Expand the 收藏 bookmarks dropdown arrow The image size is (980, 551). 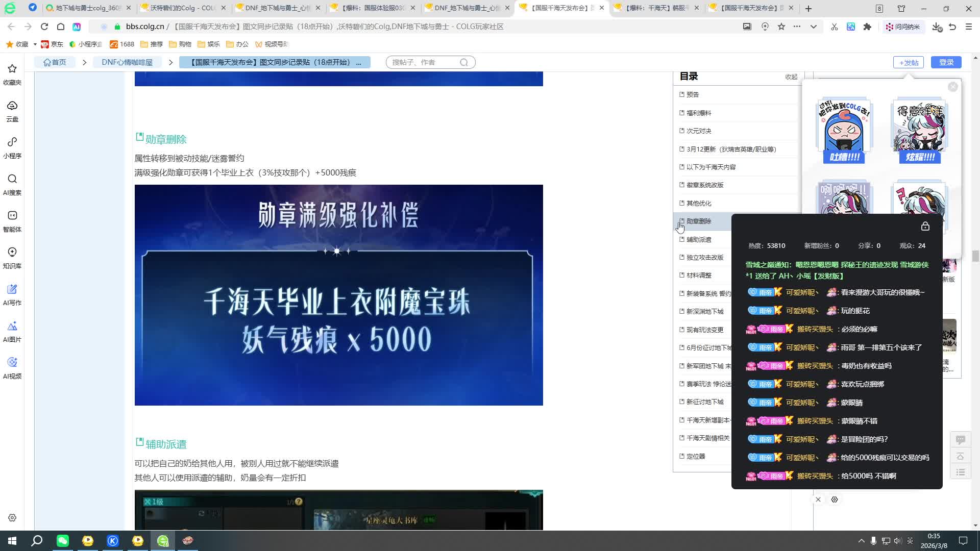(x=35, y=44)
